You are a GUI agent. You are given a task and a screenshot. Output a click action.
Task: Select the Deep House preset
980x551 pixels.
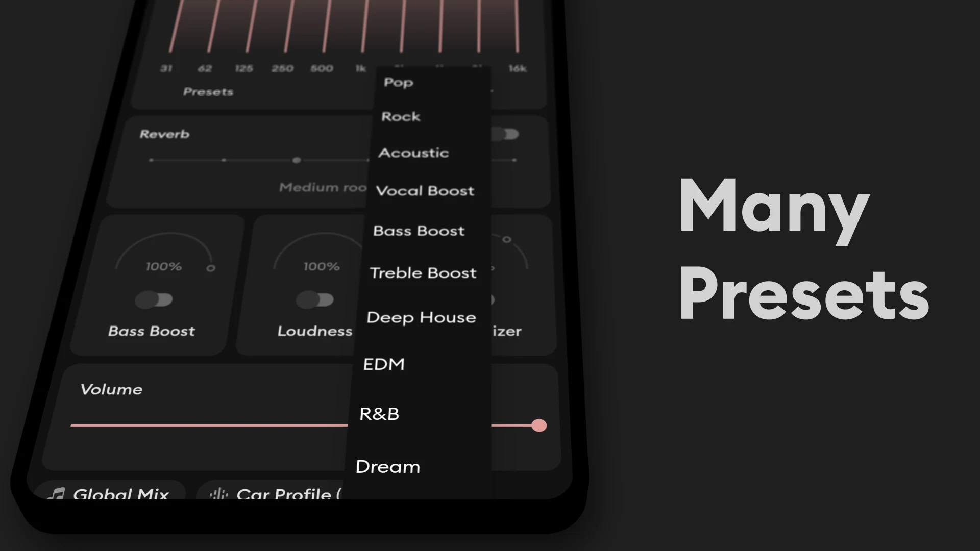(x=421, y=317)
